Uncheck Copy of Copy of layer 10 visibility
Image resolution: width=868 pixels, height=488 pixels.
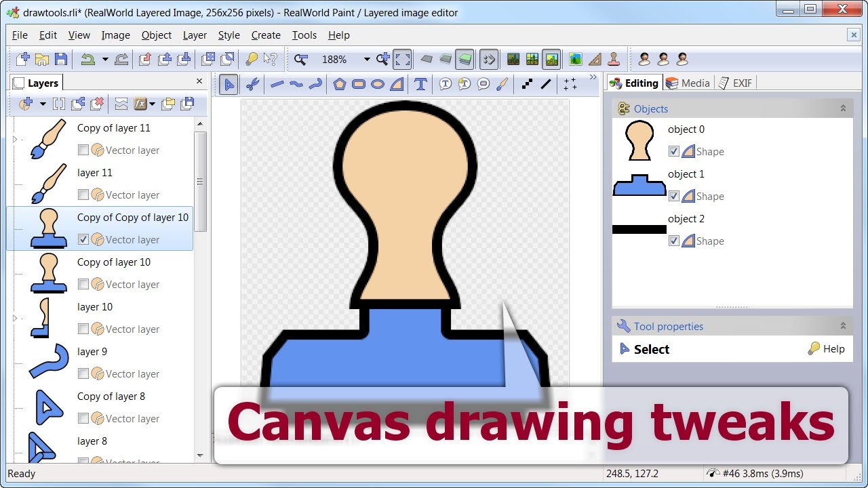pyautogui.click(x=83, y=239)
